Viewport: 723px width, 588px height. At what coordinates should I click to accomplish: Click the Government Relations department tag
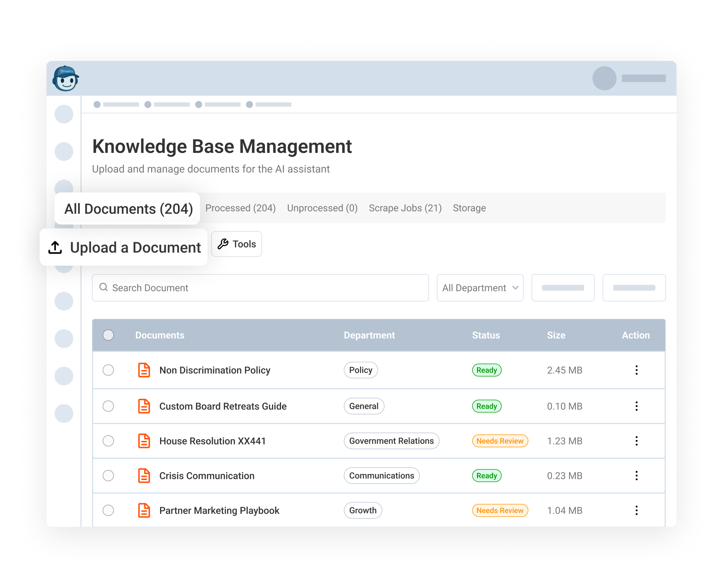click(391, 441)
